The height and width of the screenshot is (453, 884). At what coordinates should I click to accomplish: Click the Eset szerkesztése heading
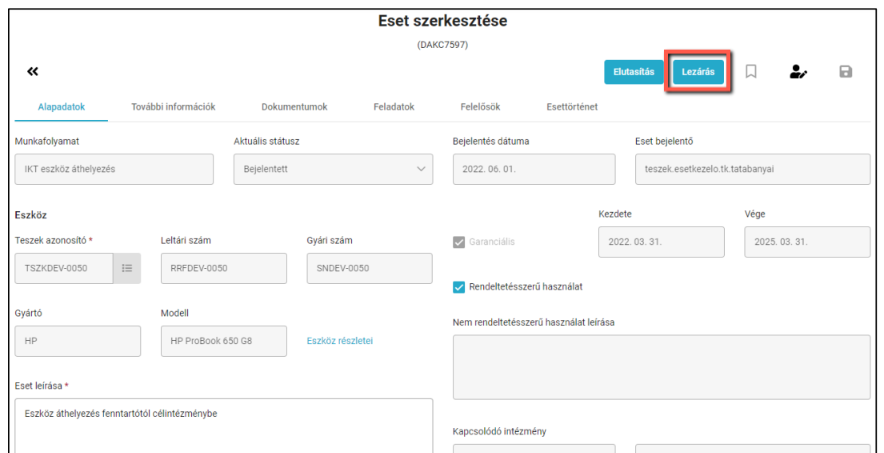point(443,21)
